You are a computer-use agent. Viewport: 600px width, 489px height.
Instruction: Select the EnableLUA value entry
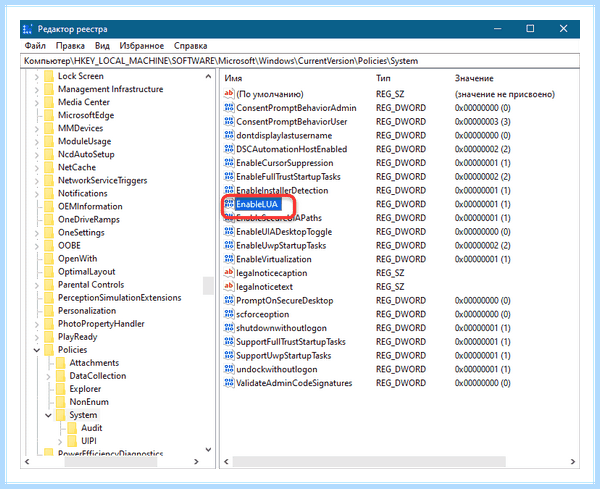[x=257, y=204]
